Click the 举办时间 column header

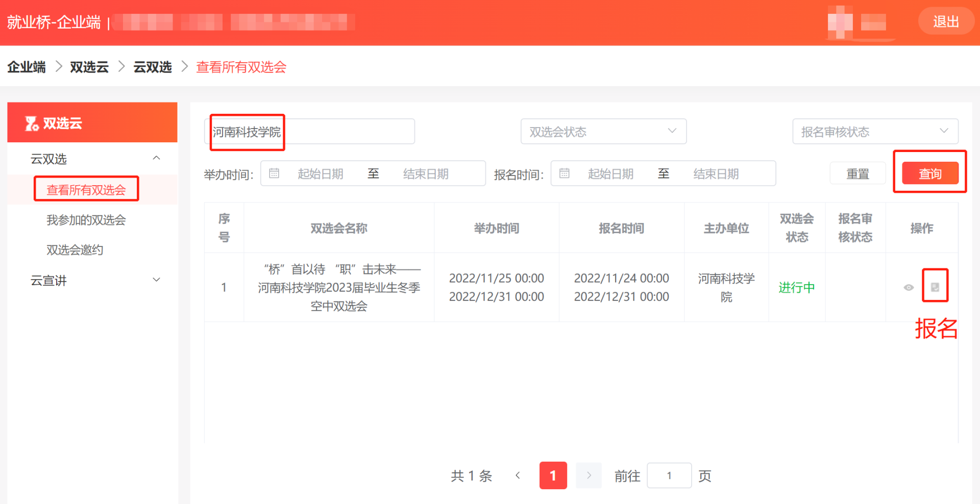[497, 228]
